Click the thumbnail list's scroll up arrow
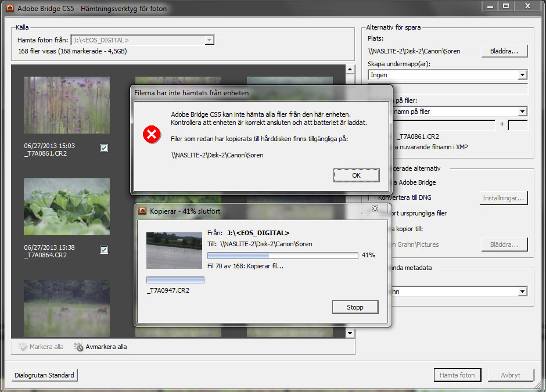This screenshot has width=546, height=392. click(350, 69)
